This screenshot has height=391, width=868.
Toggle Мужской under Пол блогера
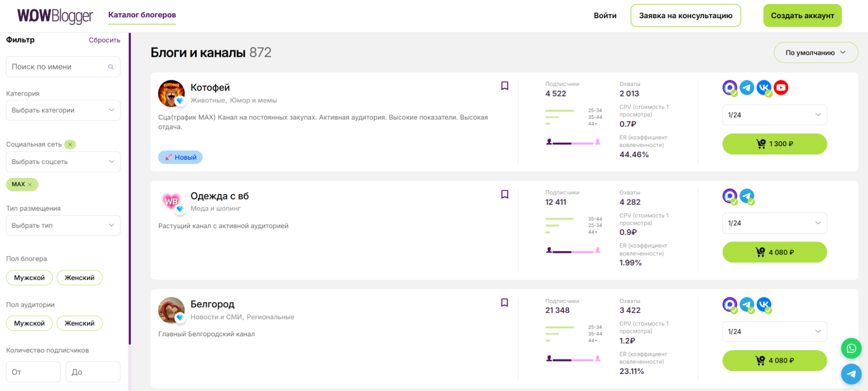pyautogui.click(x=29, y=278)
